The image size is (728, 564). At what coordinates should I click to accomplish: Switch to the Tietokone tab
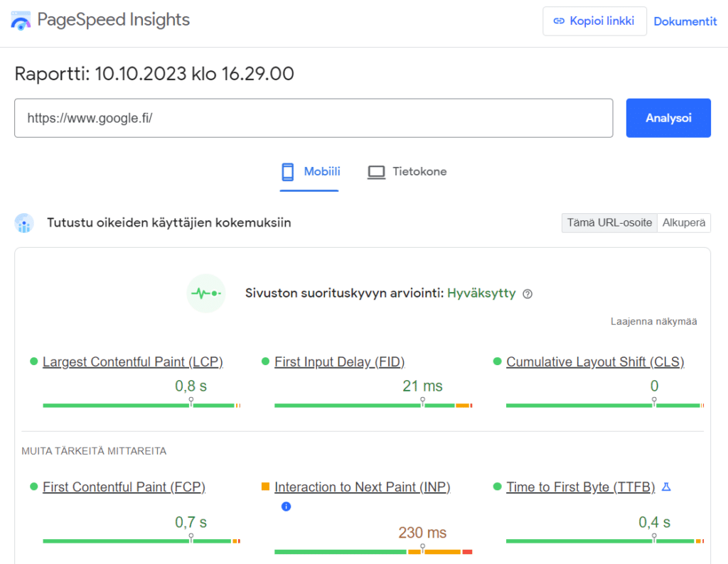click(x=407, y=172)
